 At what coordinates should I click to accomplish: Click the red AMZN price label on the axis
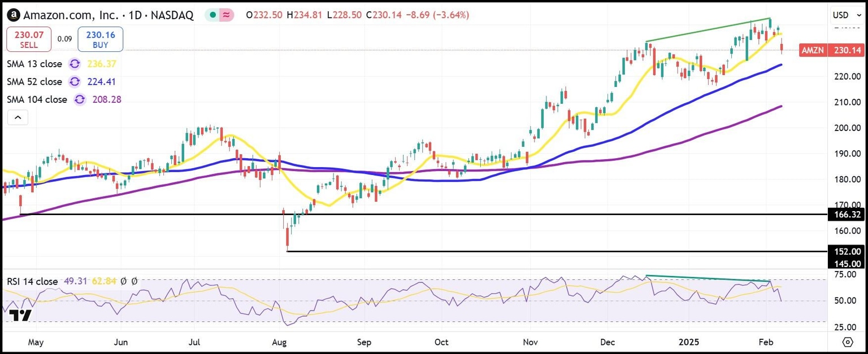pos(814,50)
